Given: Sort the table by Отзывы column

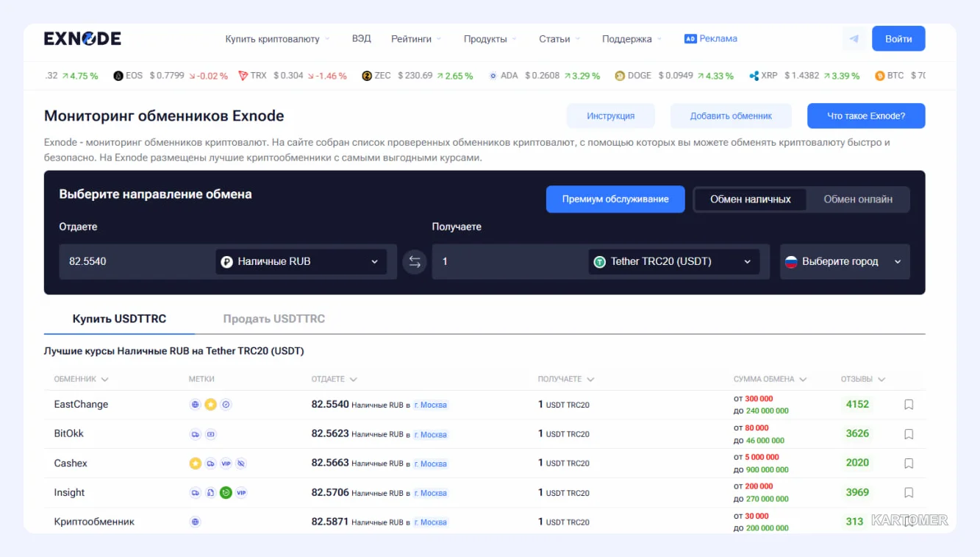Looking at the screenshot, I should coord(863,380).
